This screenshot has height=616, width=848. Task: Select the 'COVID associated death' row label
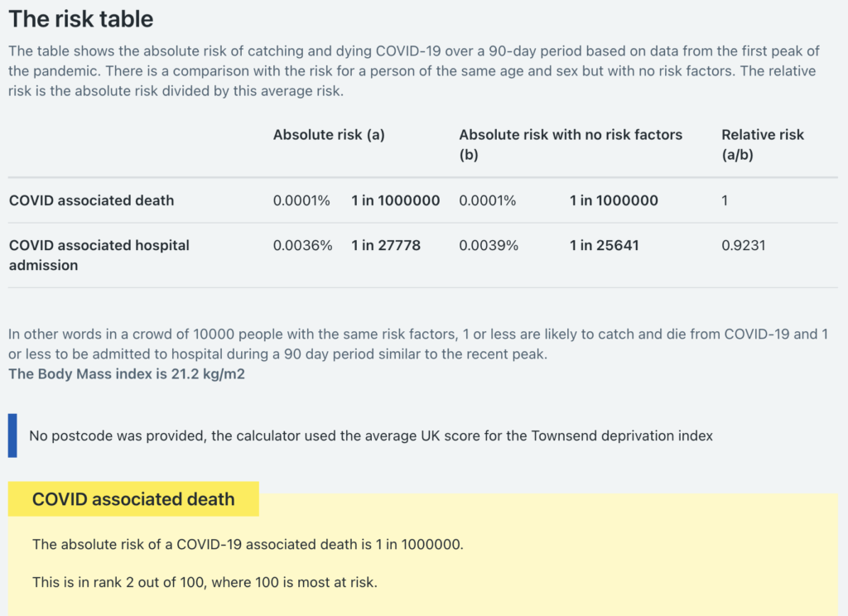pyautogui.click(x=91, y=200)
